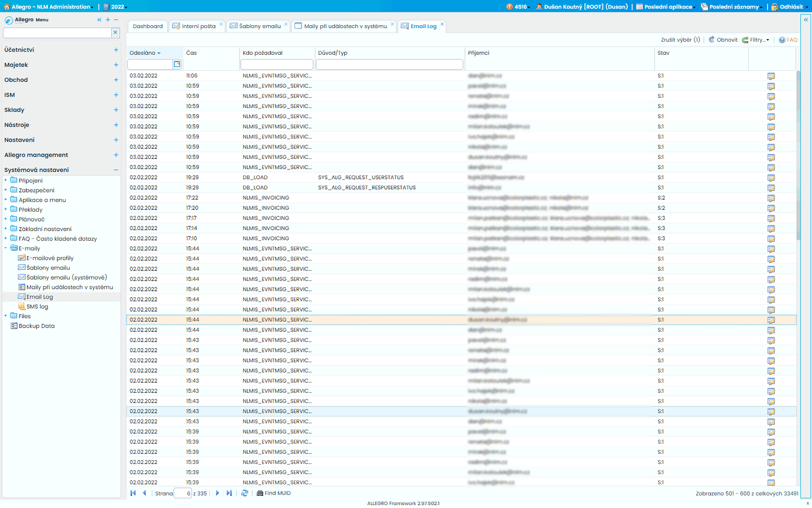This screenshot has width=812, height=508.
Task: Go to next page arrow
Action: [x=217, y=493]
